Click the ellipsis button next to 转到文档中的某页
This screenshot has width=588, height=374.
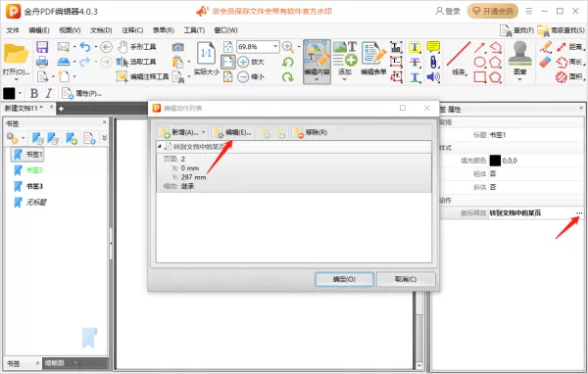579,213
